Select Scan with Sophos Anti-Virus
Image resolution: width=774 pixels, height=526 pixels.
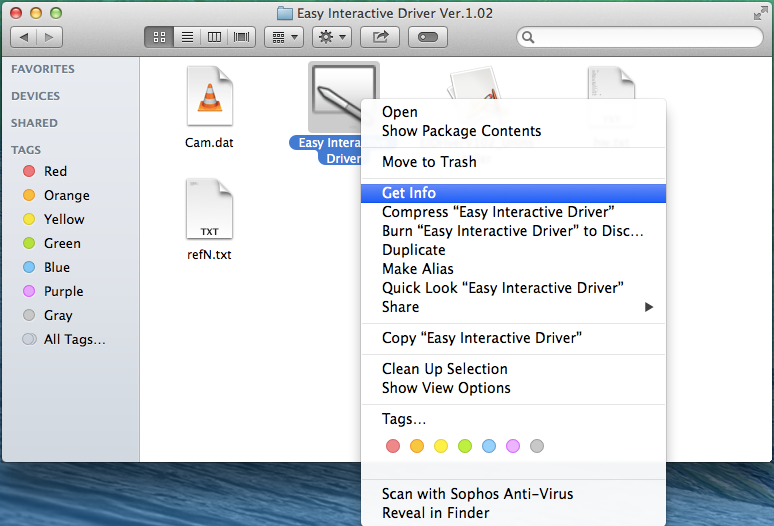coord(477,494)
